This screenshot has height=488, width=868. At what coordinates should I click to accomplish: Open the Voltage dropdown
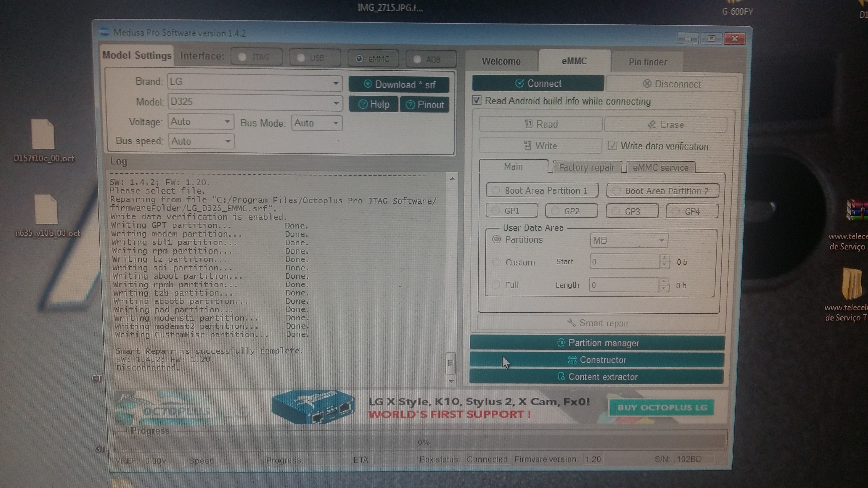click(x=228, y=121)
